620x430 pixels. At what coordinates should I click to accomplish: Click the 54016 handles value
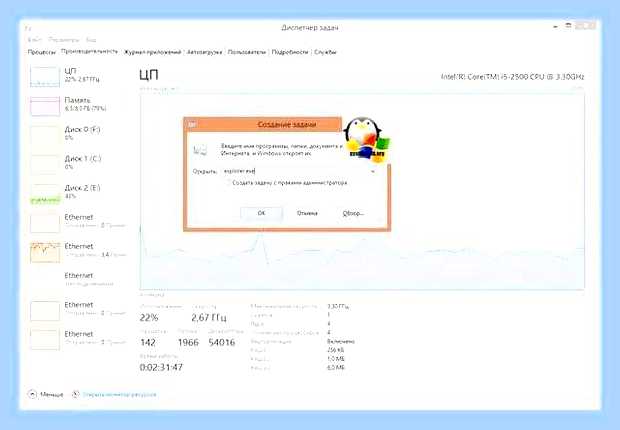click(x=222, y=343)
